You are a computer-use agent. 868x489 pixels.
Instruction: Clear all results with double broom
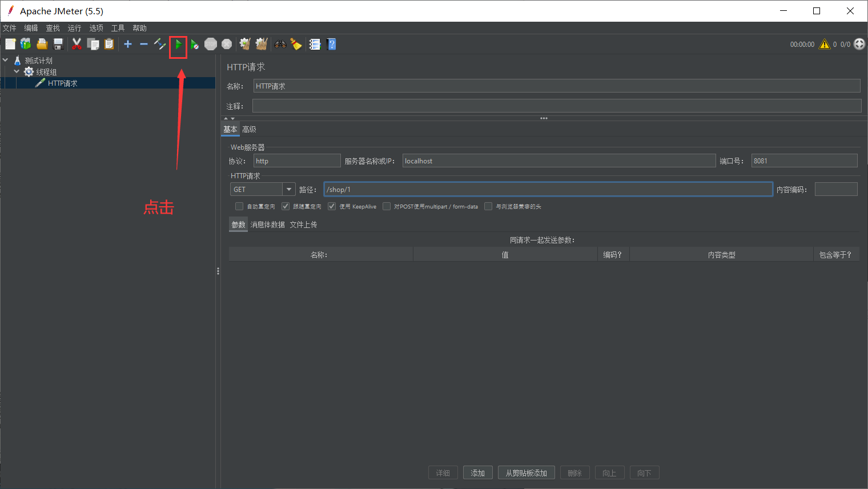tap(262, 44)
